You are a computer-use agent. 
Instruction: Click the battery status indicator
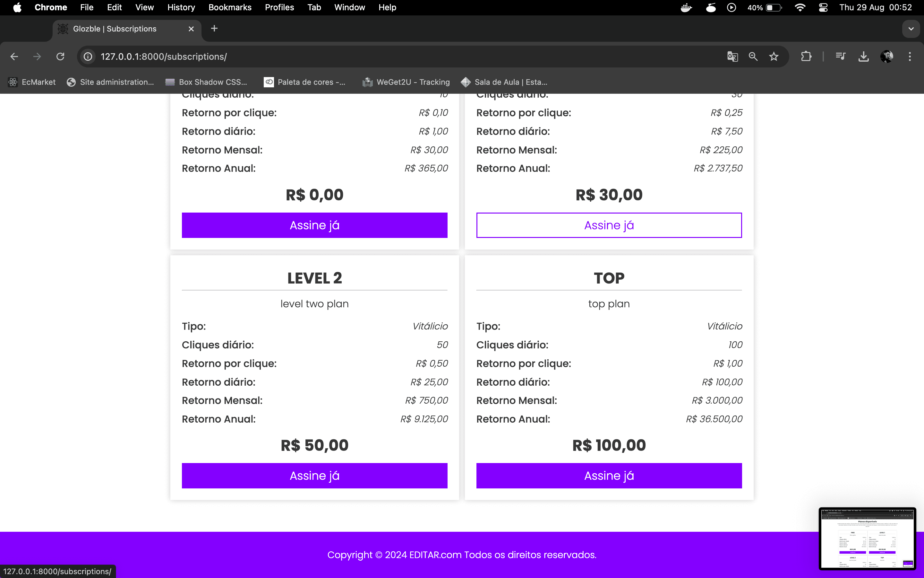[765, 7]
